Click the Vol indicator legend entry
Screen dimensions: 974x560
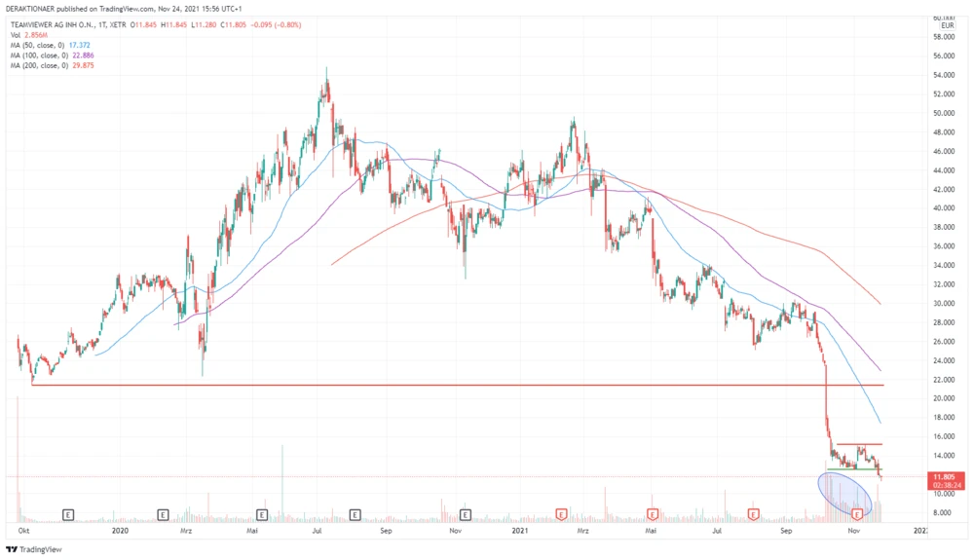[x=29, y=34]
